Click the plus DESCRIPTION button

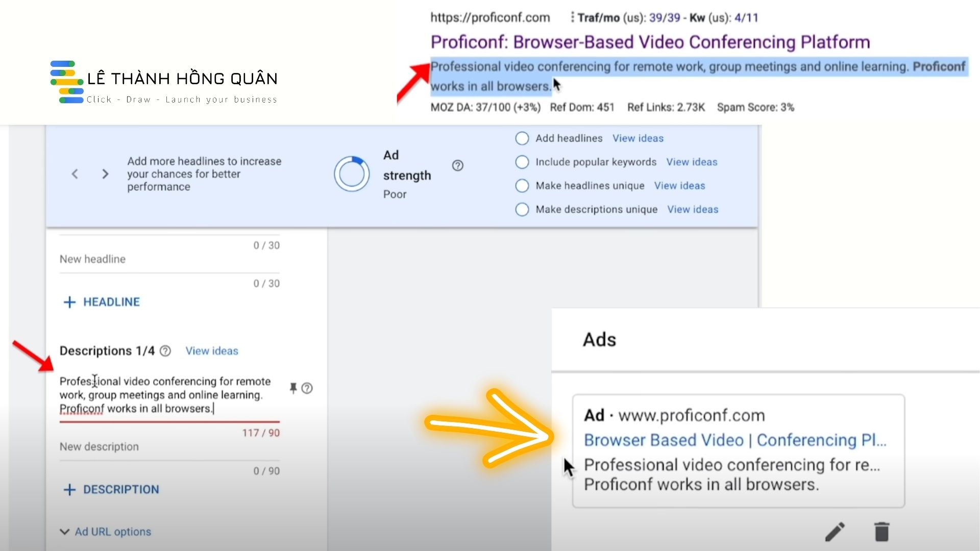click(x=111, y=490)
